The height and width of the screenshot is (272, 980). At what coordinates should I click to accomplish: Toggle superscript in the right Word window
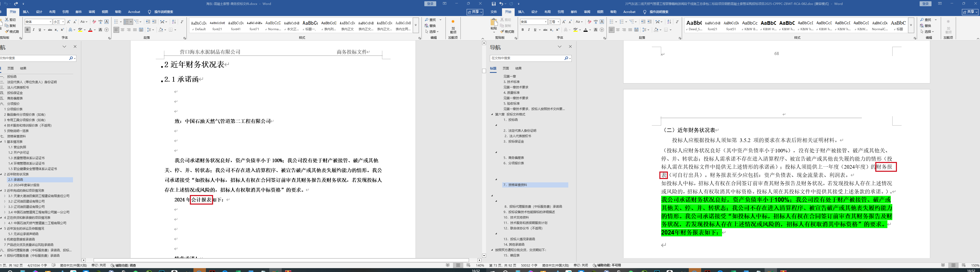click(558, 30)
